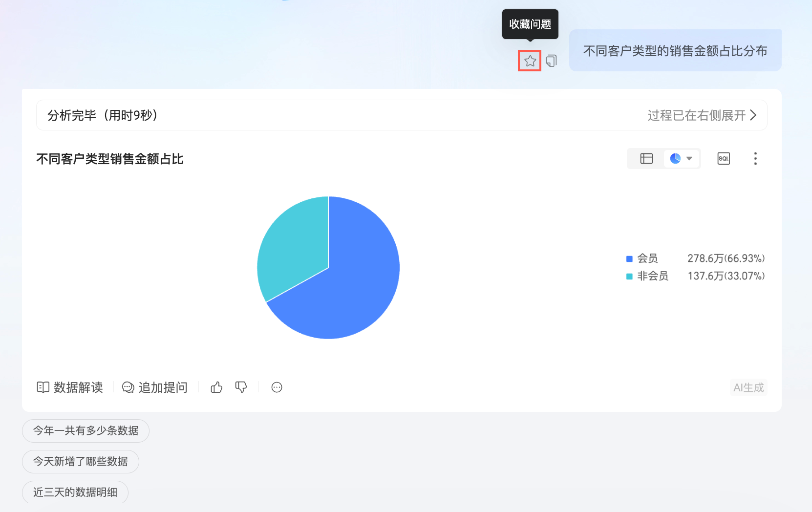Viewport: 812px width, 512px height.
Task: Give a thumbs down
Action: pos(241,387)
